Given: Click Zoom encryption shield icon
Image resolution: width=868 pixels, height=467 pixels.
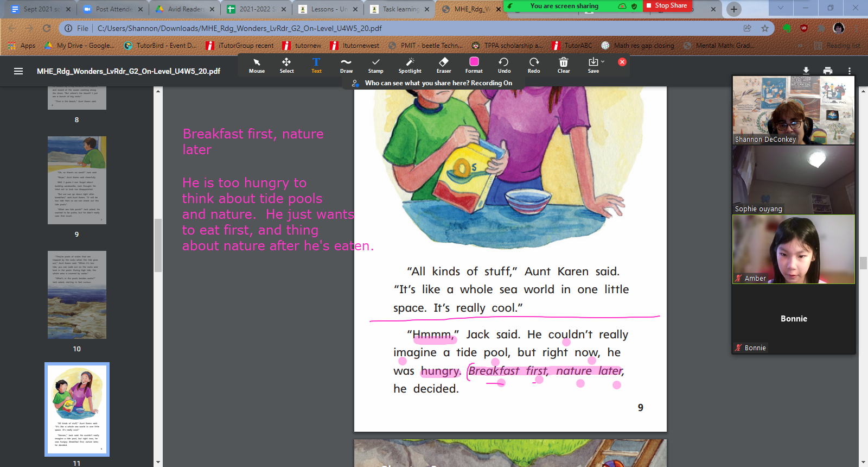Looking at the screenshot, I should [x=634, y=6].
